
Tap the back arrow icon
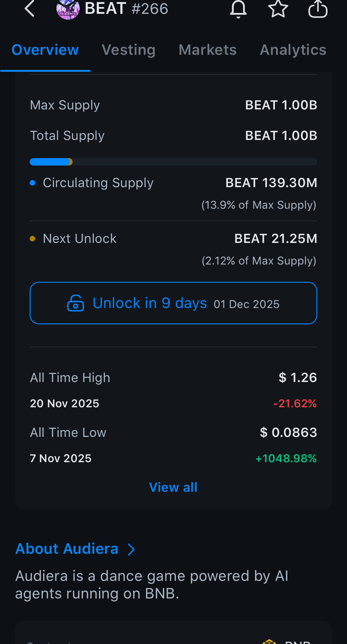[29, 8]
